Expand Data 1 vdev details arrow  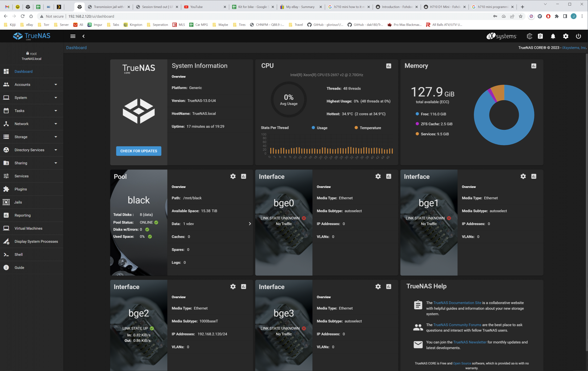(x=250, y=224)
